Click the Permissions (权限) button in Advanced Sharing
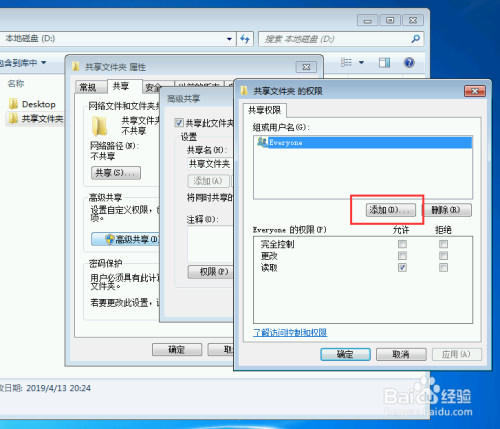The height and width of the screenshot is (429, 500). pos(211,272)
